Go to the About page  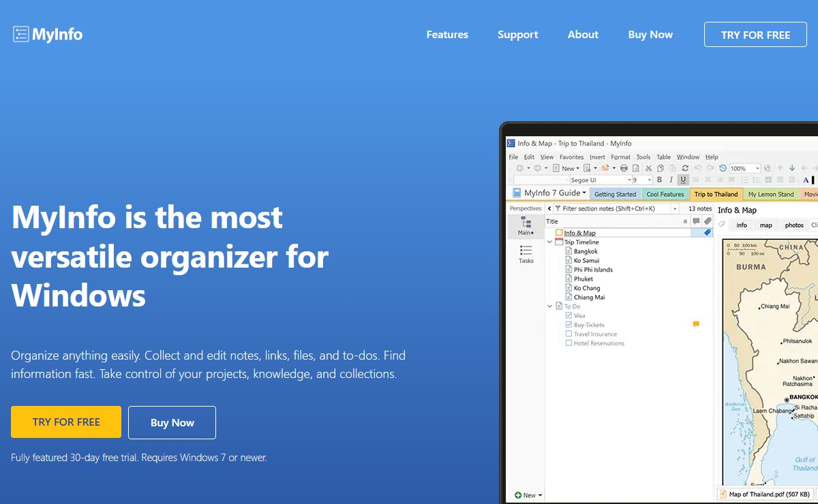(x=583, y=35)
